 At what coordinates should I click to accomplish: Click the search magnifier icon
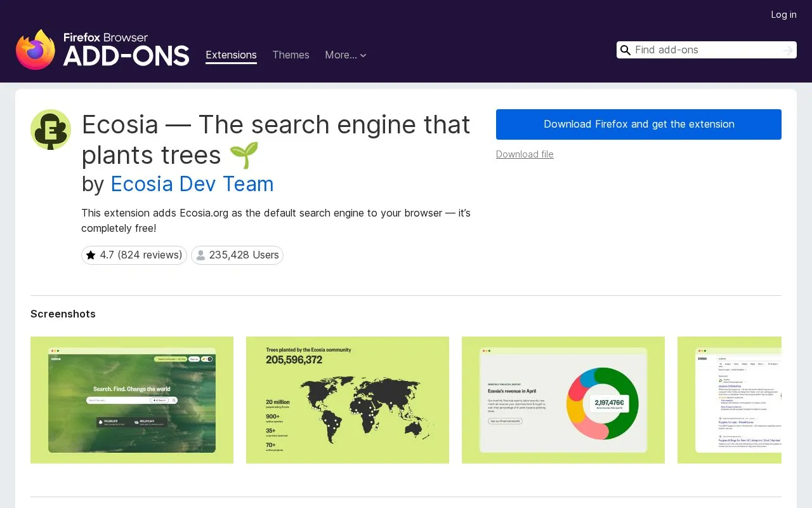coord(625,50)
